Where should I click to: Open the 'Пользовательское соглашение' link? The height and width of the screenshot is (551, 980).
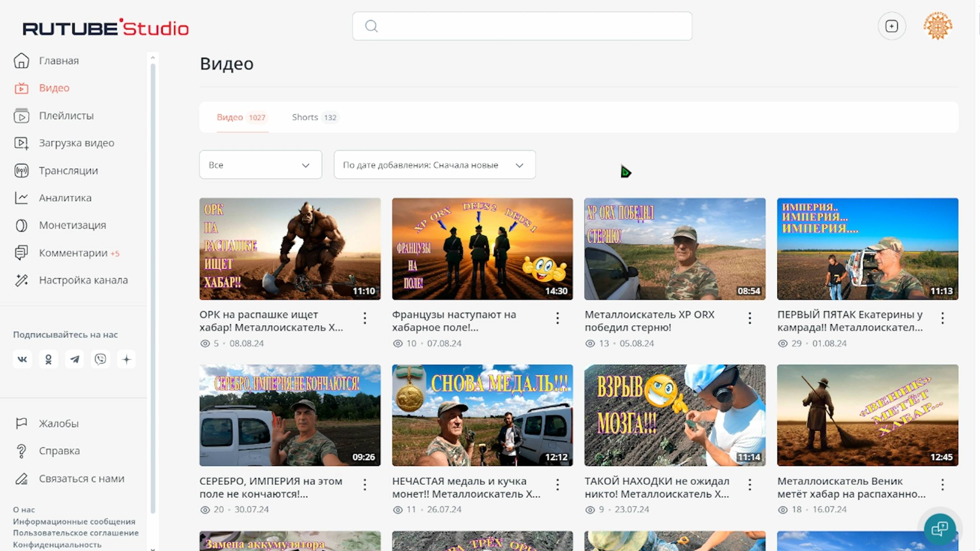point(76,533)
